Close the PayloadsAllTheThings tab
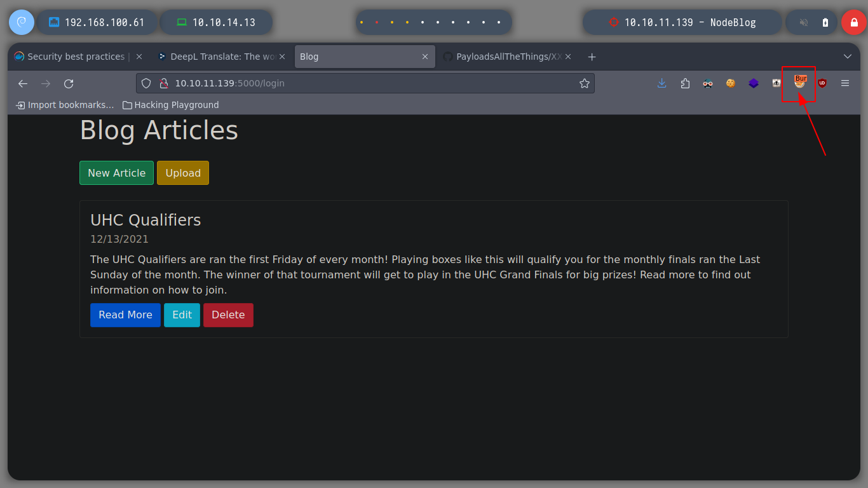Viewport: 868px width, 488px height. (568, 57)
